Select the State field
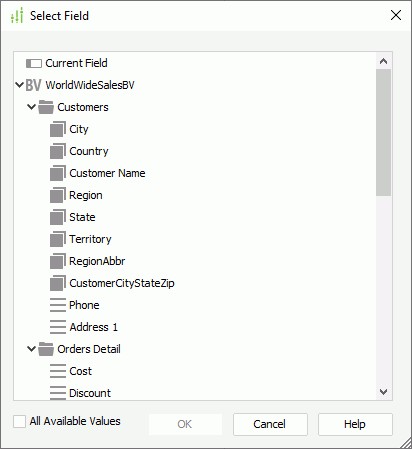 pos(82,217)
